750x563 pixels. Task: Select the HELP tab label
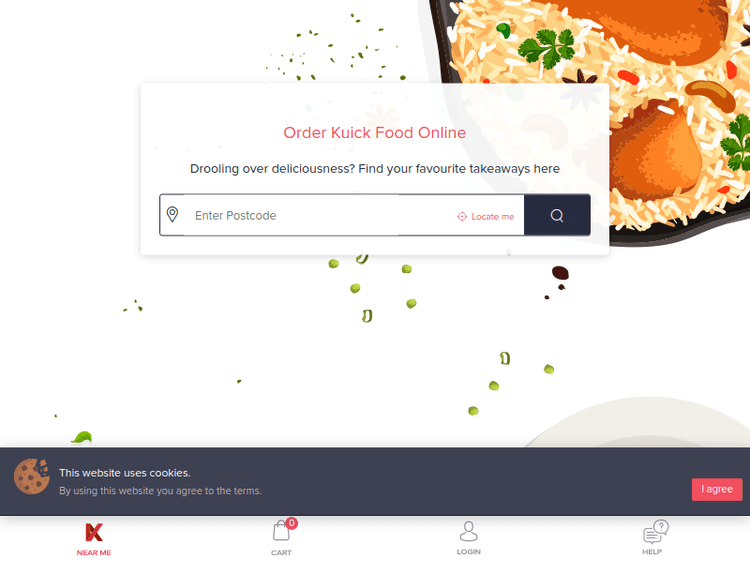[x=652, y=552]
